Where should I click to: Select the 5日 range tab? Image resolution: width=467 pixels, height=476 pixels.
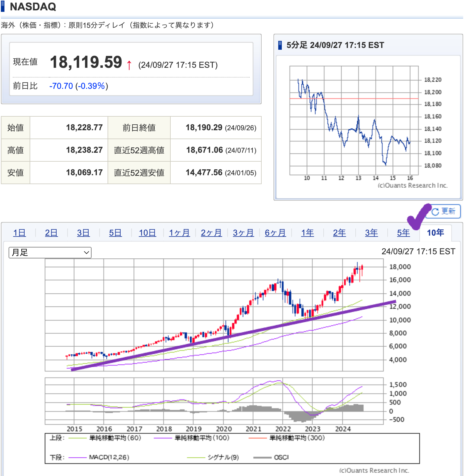pos(115,233)
